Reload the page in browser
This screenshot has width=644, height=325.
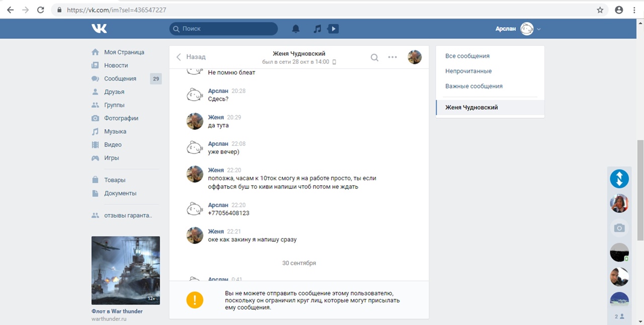coord(41,10)
